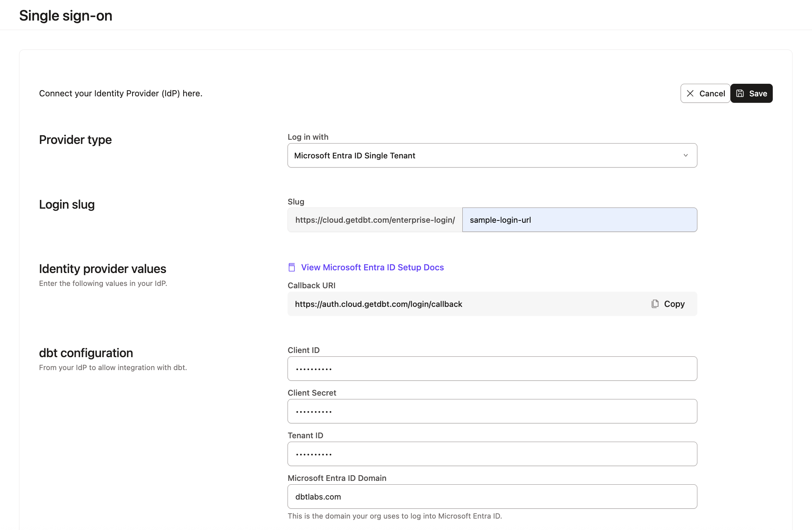Click the document icon before the Setup Docs link
The image size is (812, 530).
(x=291, y=267)
